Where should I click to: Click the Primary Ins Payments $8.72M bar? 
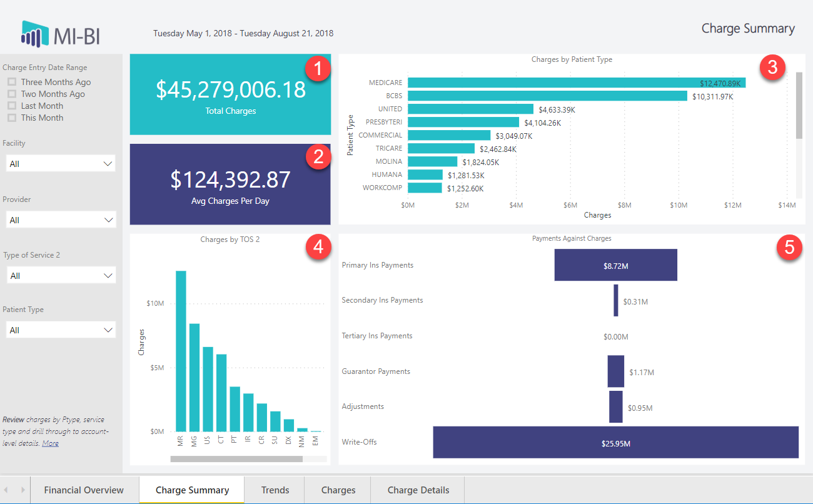pyautogui.click(x=616, y=265)
